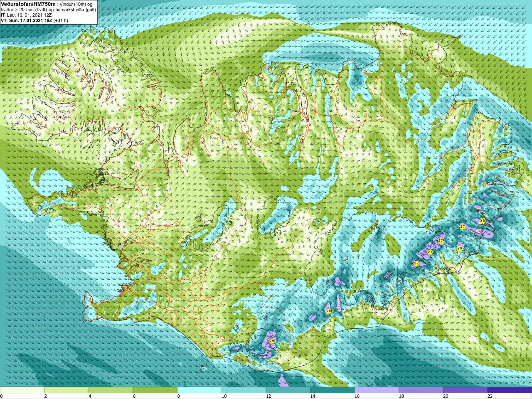The width and height of the screenshot is (532, 399).
Task: Click the legend tick number 22
Action: click(x=490, y=396)
